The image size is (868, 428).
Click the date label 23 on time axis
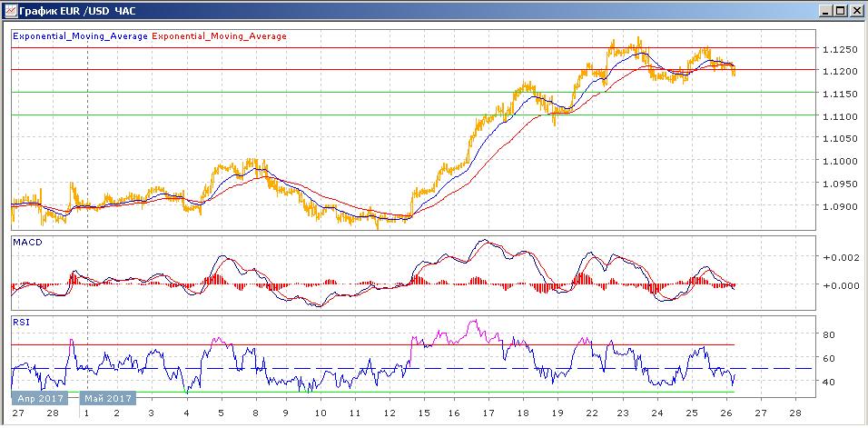pos(623,413)
